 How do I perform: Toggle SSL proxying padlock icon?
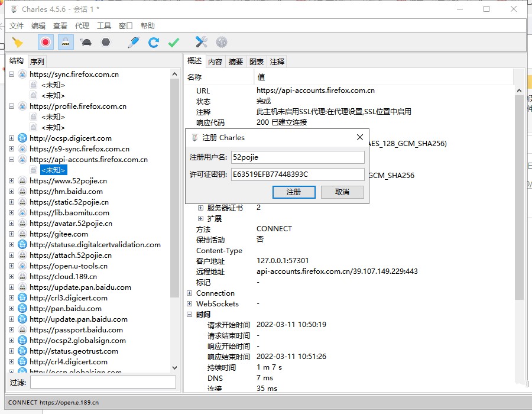[66, 43]
